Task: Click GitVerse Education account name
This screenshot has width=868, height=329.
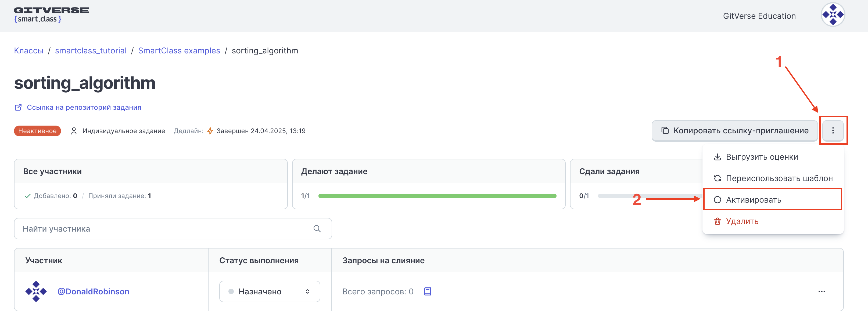Action: coord(759,16)
